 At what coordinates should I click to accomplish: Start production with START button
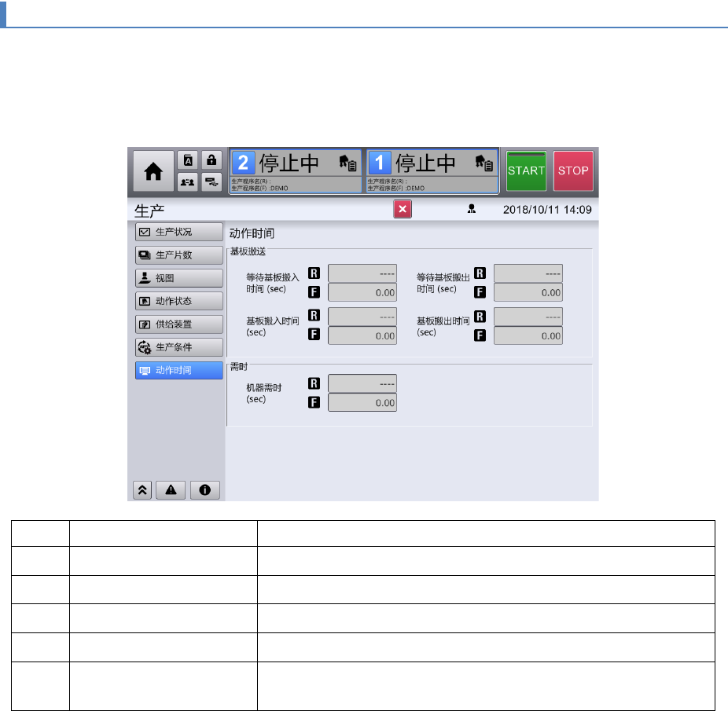pos(526,170)
